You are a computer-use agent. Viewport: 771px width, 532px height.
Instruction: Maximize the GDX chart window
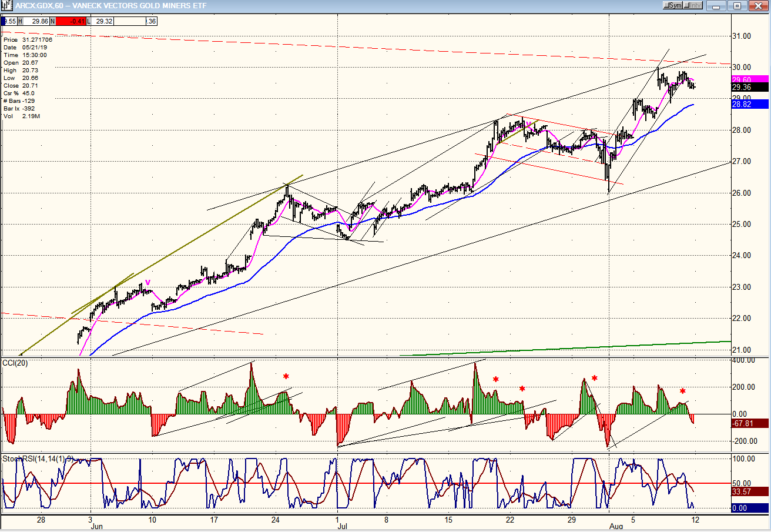pyautogui.click(x=736, y=5)
